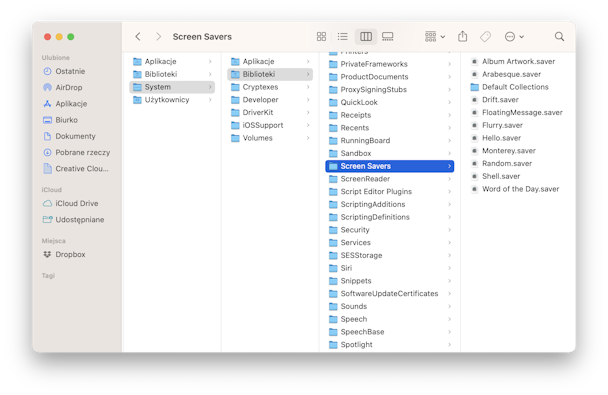Expand chevron next to ScriptingAdditions folder

(x=449, y=205)
